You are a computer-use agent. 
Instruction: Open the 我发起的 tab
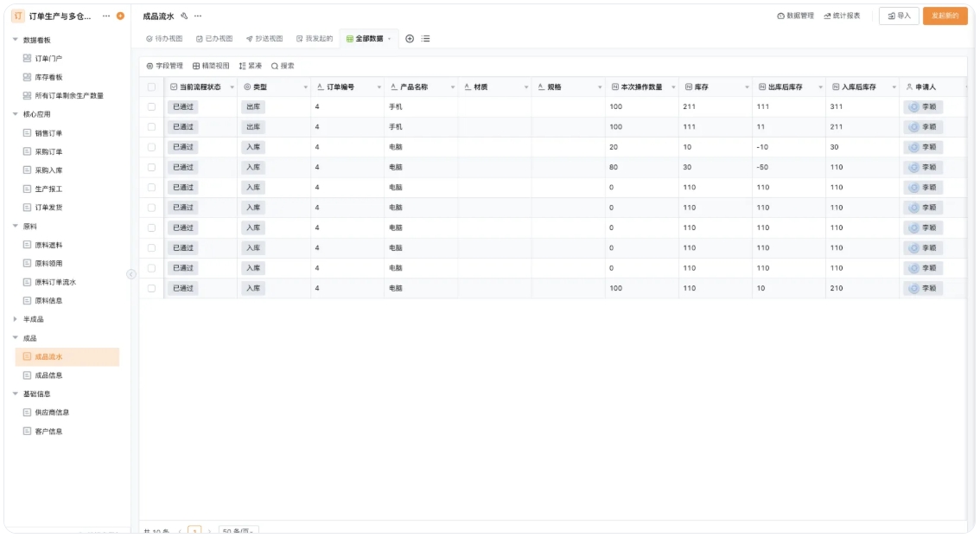click(314, 39)
